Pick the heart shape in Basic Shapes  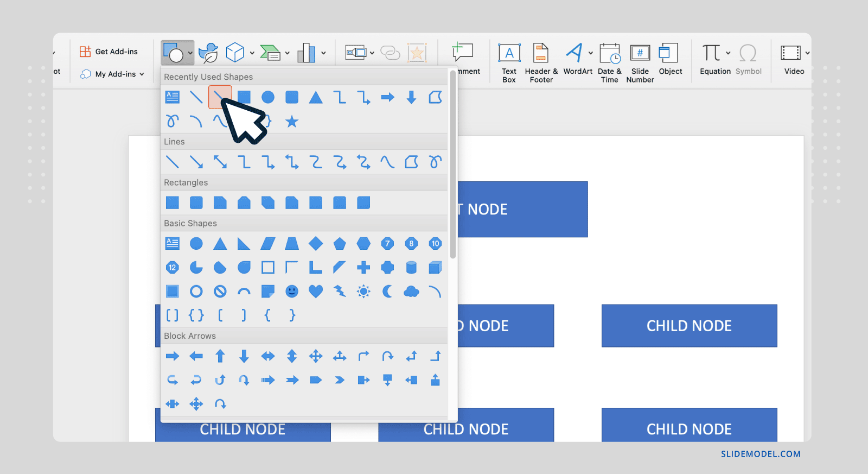(x=316, y=292)
